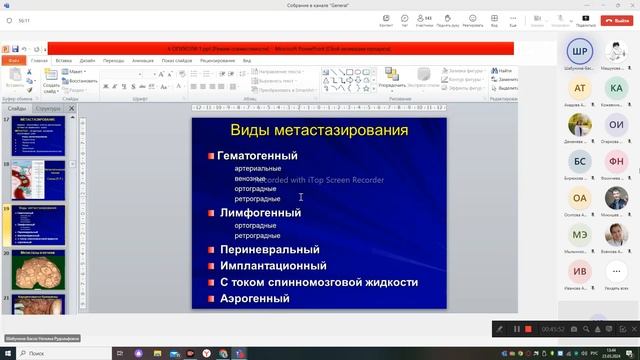Open the font size dropdown arrow
640x360 pixels.
point(154,74)
